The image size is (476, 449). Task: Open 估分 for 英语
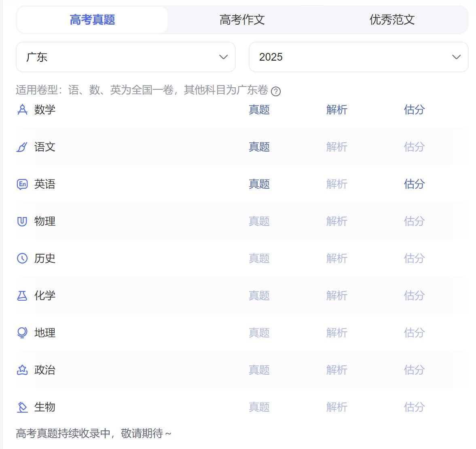[x=414, y=184]
